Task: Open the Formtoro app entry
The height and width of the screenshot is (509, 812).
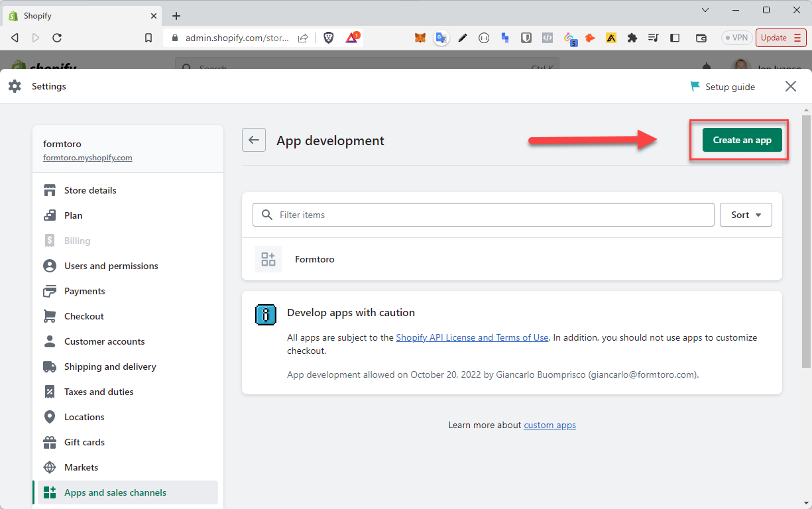Action: pyautogui.click(x=512, y=259)
